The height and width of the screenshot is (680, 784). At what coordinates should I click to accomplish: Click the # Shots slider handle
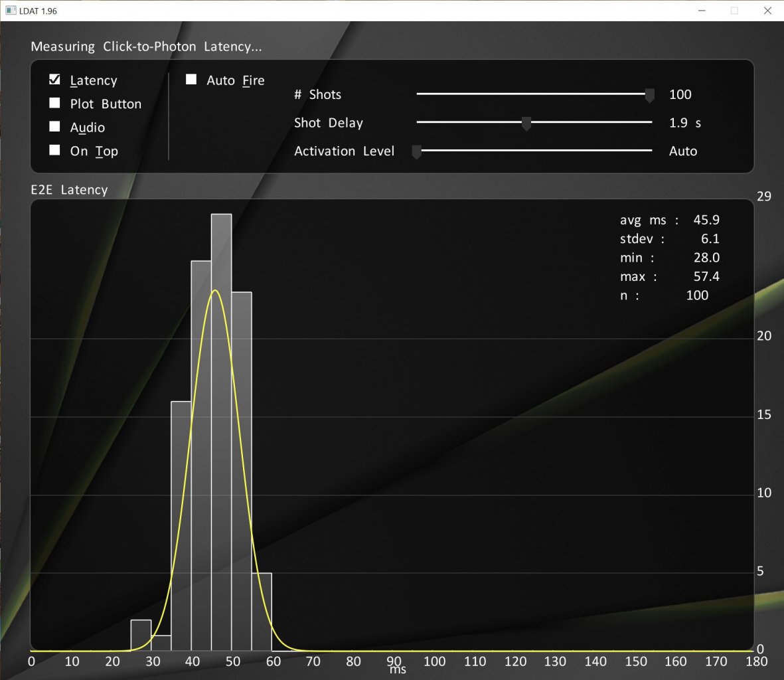(x=649, y=95)
